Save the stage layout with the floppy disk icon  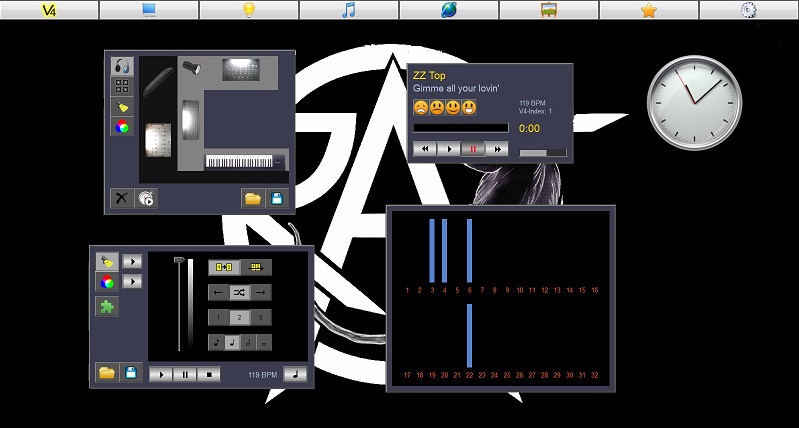point(277,199)
